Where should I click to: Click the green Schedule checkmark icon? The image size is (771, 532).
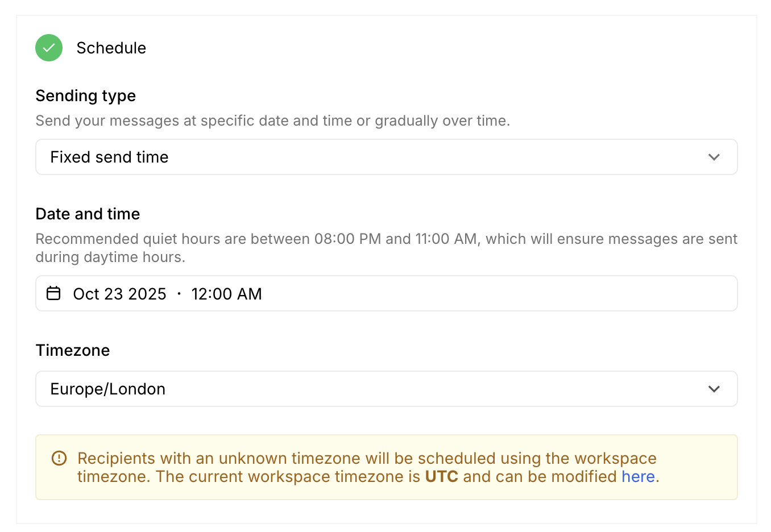pos(49,48)
